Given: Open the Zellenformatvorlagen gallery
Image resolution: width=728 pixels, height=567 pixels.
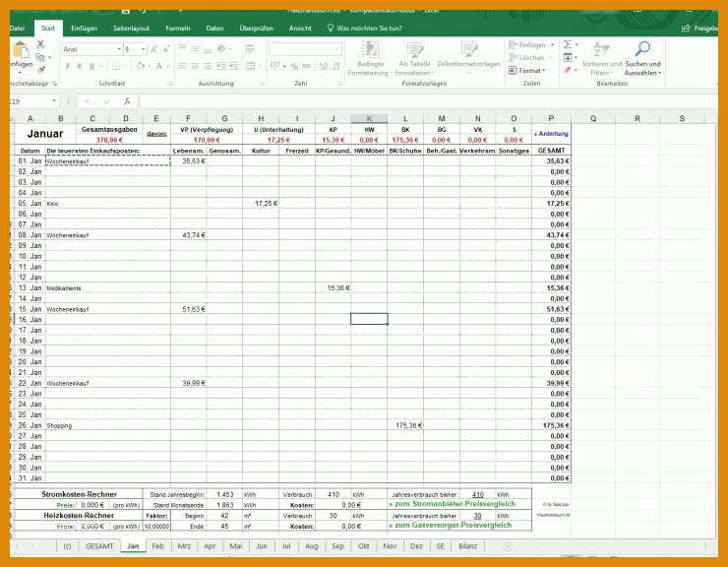Looking at the screenshot, I should click(x=469, y=56).
